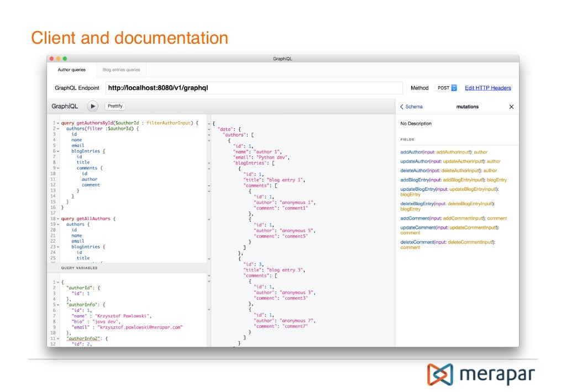Click "Python dev" email value in results
The width and height of the screenshot is (566, 392).
pyautogui.click(x=272, y=158)
